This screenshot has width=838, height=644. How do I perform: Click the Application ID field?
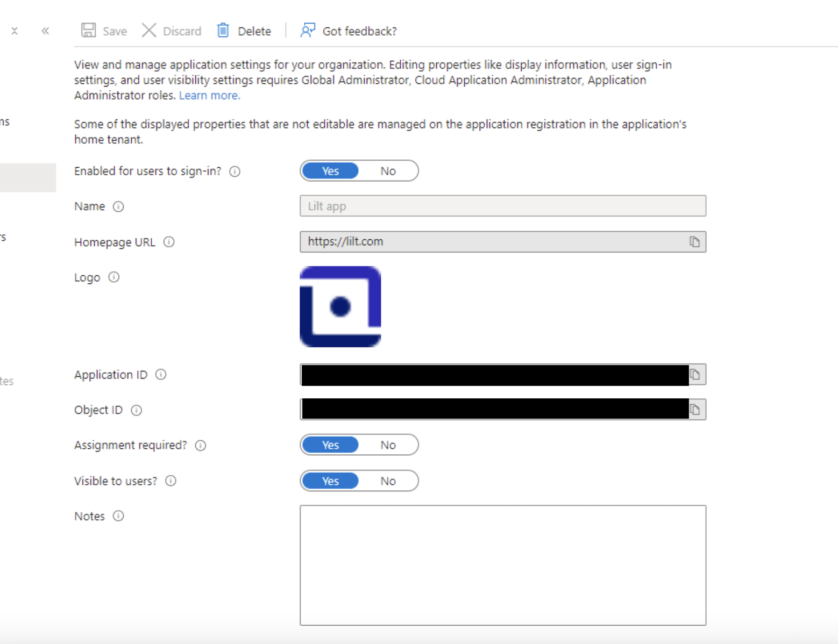pos(503,375)
